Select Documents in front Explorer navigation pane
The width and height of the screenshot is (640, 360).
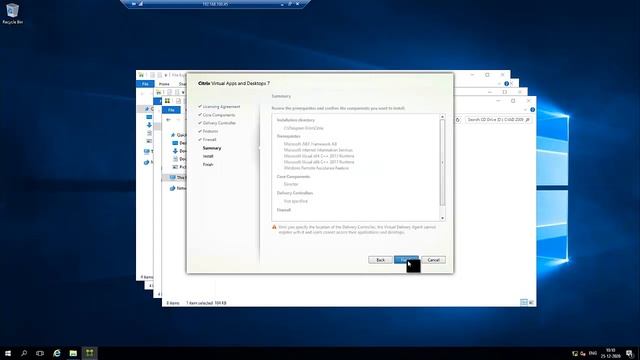(179, 159)
